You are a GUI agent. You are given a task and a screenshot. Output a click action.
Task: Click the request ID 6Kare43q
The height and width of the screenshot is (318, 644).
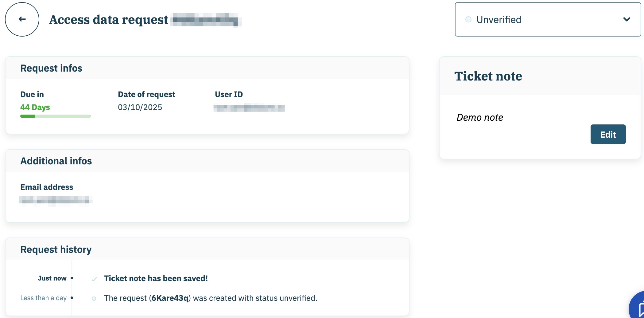pyautogui.click(x=170, y=298)
